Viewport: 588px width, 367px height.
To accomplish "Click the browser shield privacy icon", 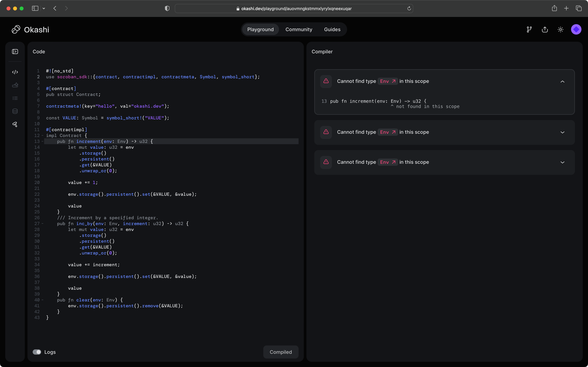I will pyautogui.click(x=167, y=8).
